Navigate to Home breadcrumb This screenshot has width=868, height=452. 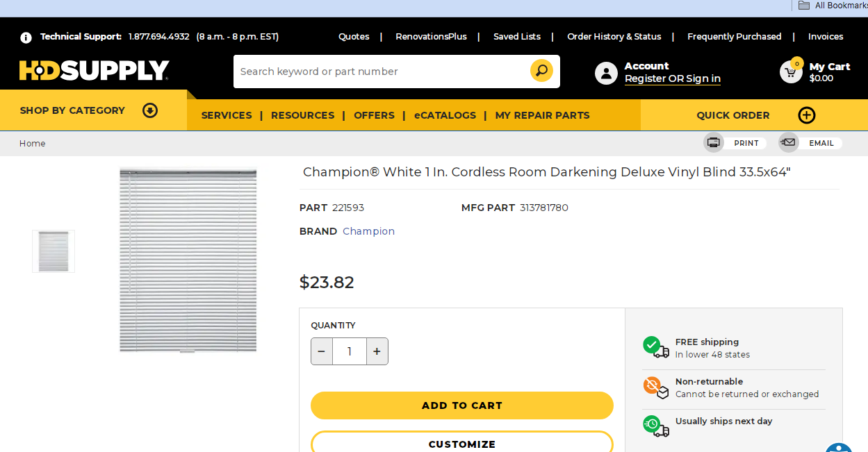tap(32, 143)
